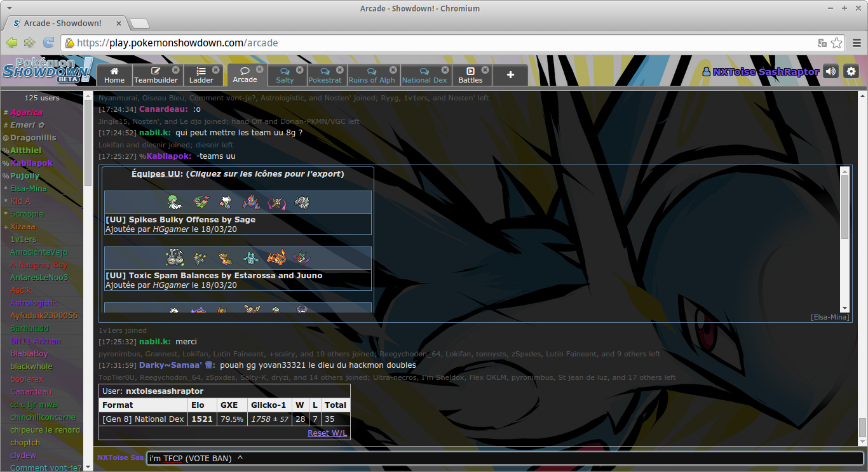Screen dimensions: 868x472
Task: Click the Reset W/L link
Action: tap(327, 433)
